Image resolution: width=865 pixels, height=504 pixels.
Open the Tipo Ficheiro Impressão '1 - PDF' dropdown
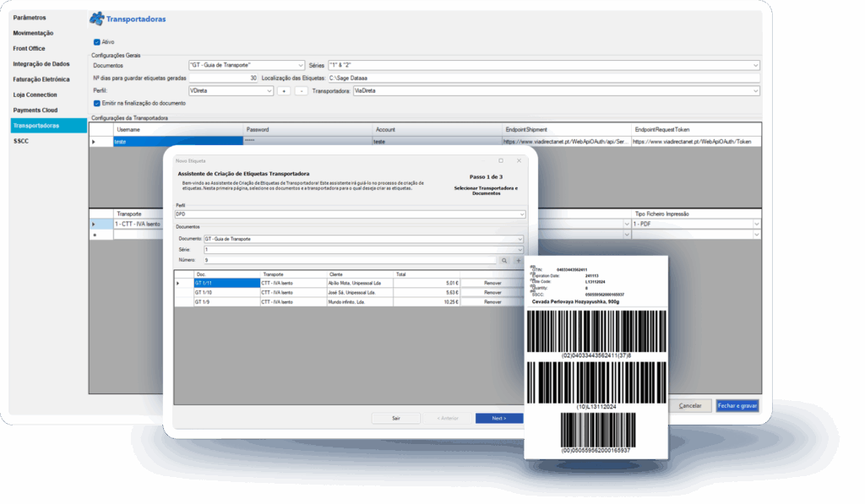[x=756, y=225]
